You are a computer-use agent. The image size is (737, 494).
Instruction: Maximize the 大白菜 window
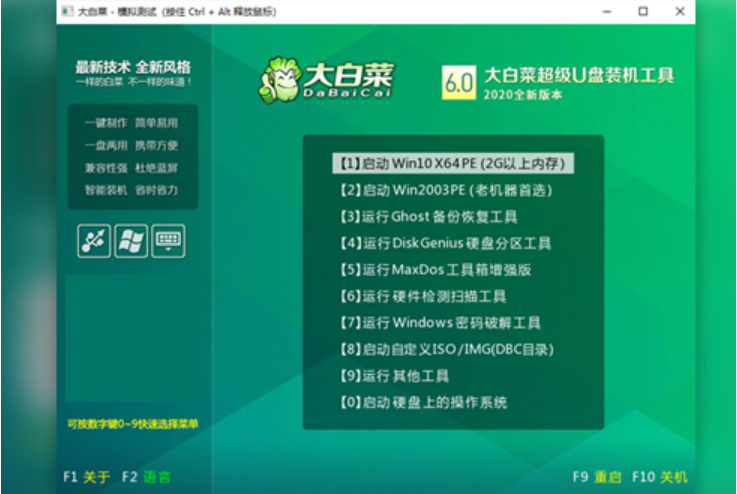pos(643,11)
